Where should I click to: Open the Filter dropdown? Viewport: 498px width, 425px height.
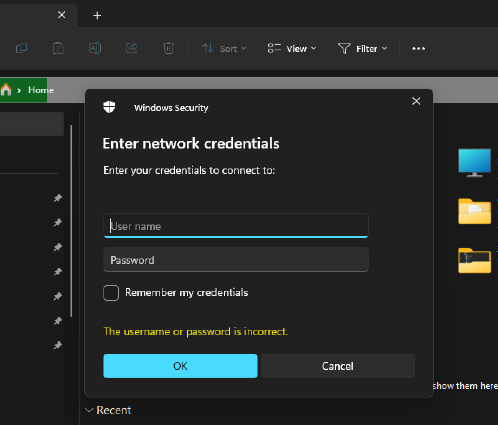(x=362, y=49)
